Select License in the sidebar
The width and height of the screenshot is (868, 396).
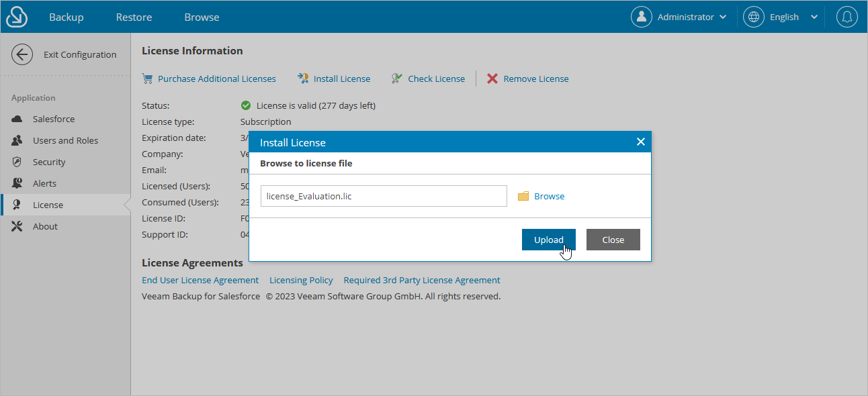click(48, 205)
